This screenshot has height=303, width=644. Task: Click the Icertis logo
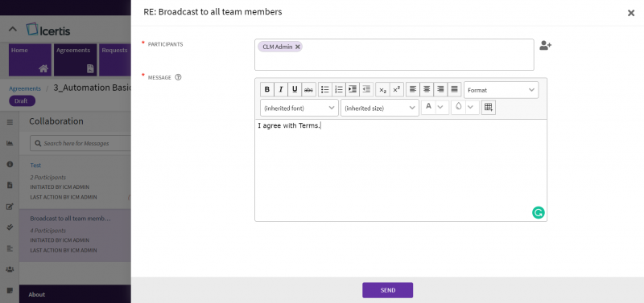48,30
